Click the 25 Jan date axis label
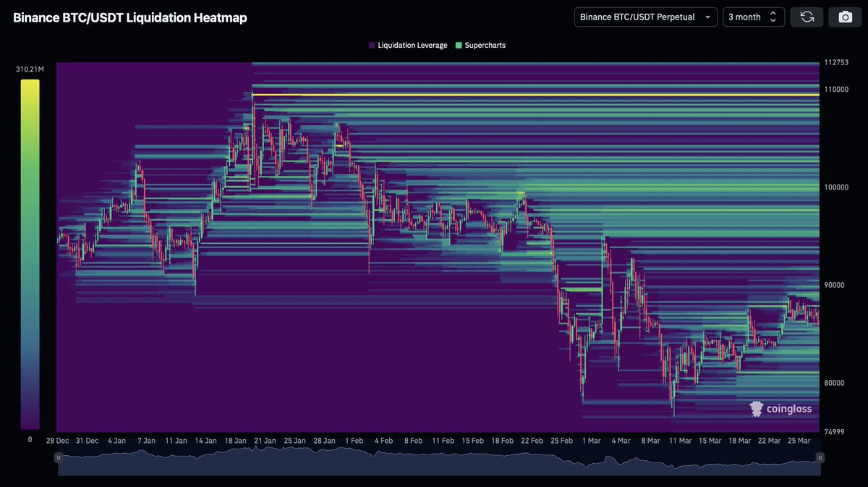 [294, 440]
